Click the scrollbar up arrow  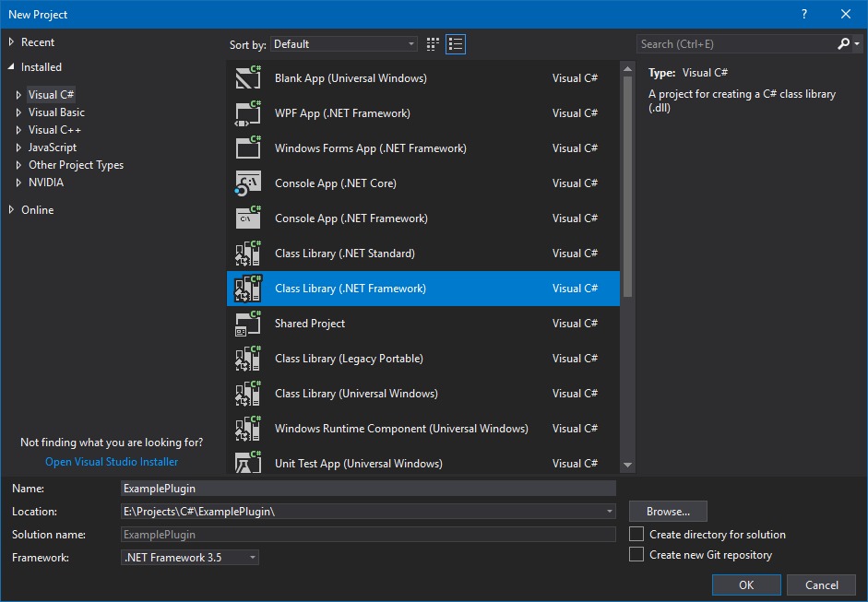tap(627, 69)
